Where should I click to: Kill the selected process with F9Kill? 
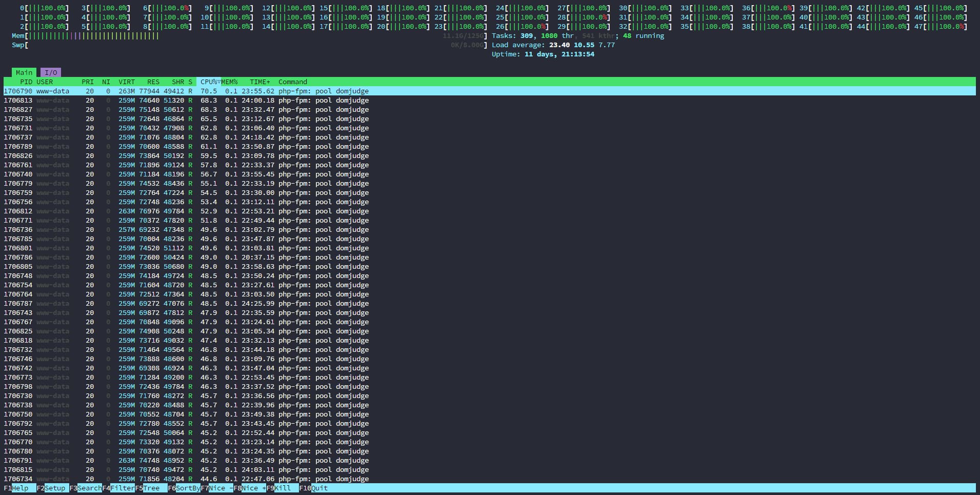coord(281,488)
